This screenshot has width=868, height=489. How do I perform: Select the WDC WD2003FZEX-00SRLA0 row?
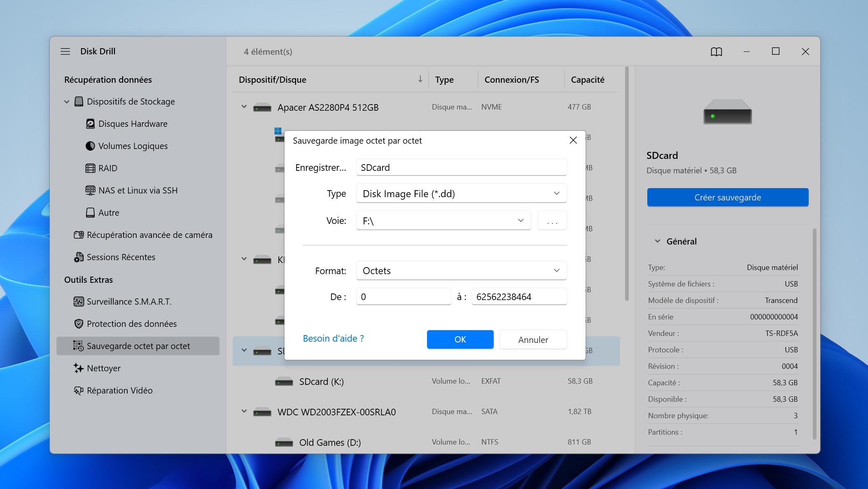(426, 412)
